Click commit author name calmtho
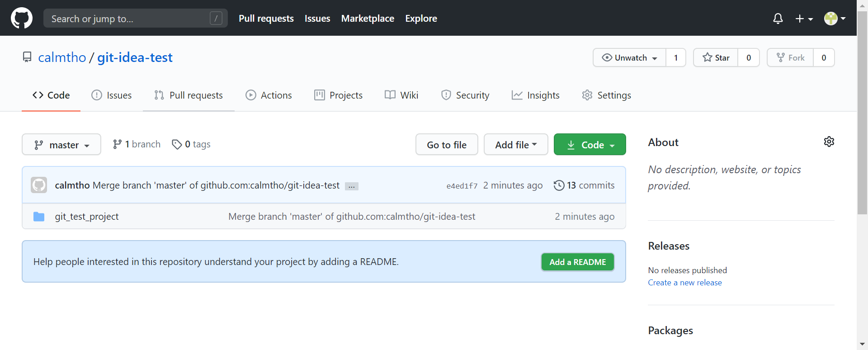Screen dimensions: 868x350 72,185
